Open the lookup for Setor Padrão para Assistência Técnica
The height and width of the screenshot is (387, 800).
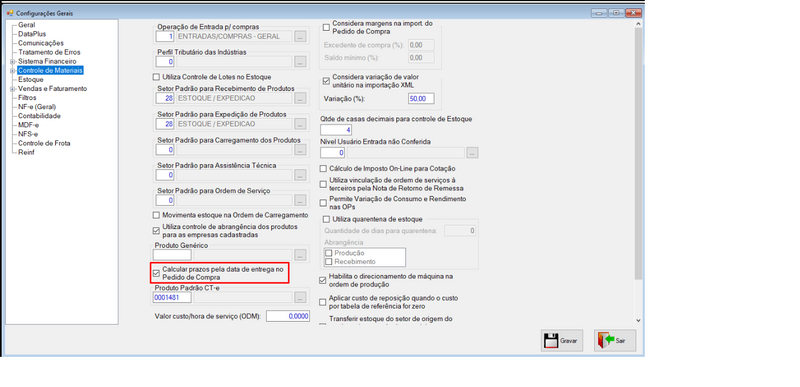click(x=301, y=175)
